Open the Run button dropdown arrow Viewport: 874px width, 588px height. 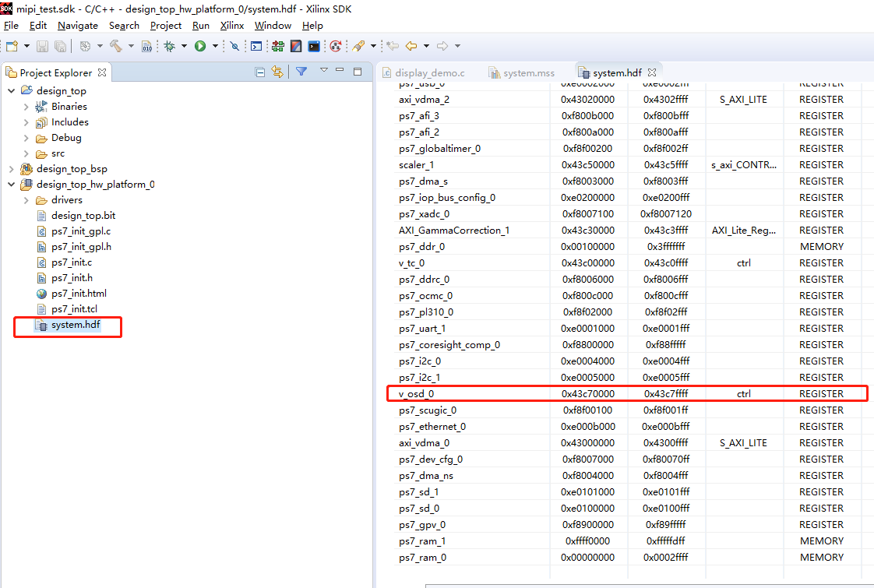[215, 46]
